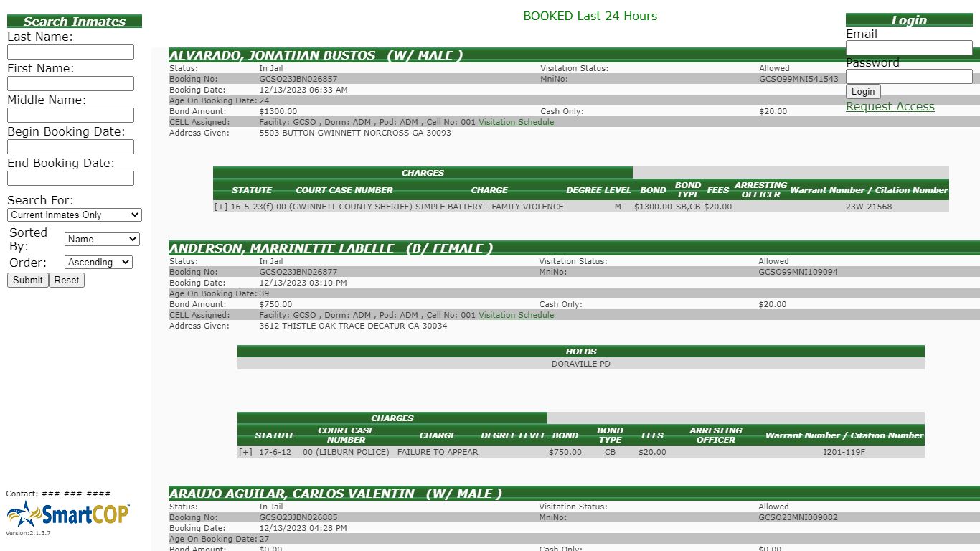The image size is (980, 551).
Task: Click the Reset button
Action: (67, 280)
